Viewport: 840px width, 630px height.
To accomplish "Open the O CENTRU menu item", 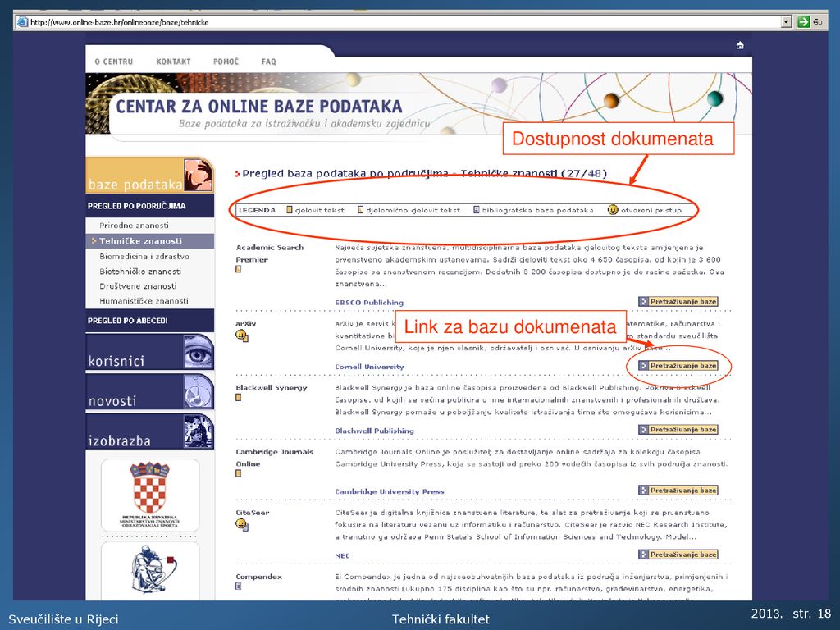I will pyautogui.click(x=113, y=62).
